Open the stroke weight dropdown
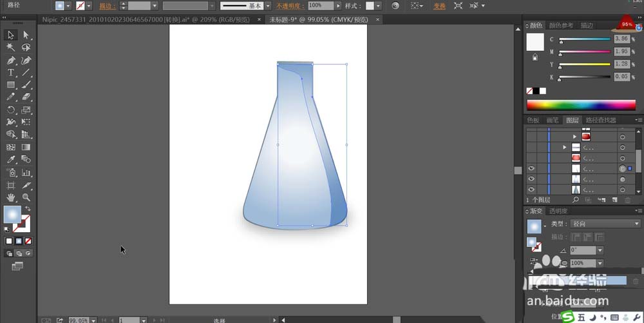 (x=155, y=6)
